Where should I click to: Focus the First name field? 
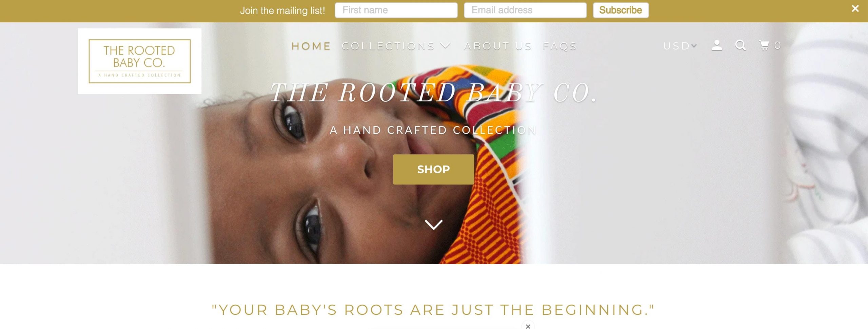click(x=396, y=10)
